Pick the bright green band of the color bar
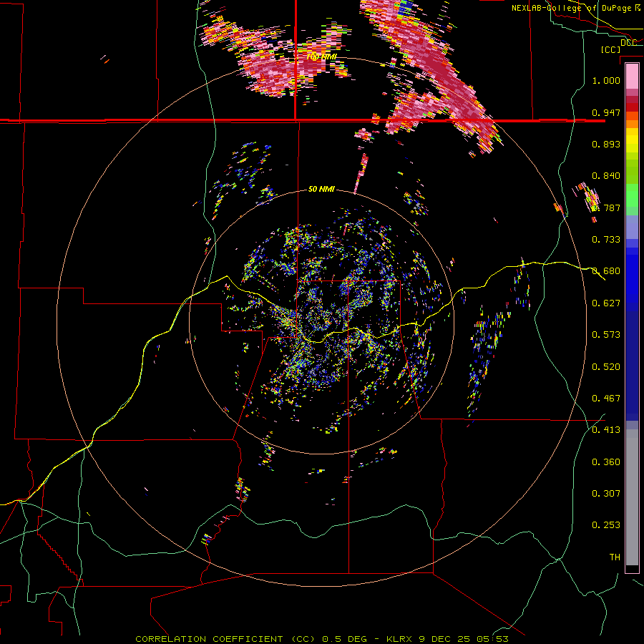This screenshot has height=644, width=644. (632, 195)
